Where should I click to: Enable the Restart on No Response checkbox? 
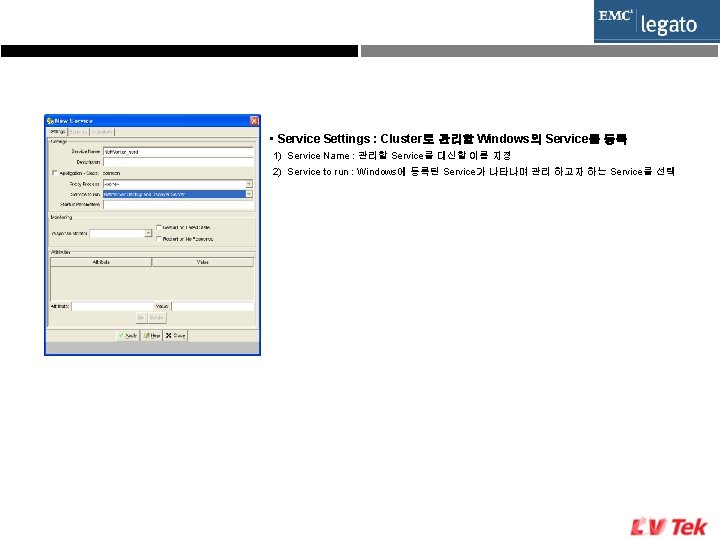[159, 239]
